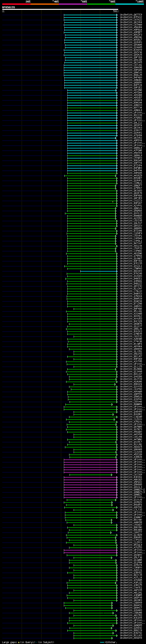This screenshot has height=644, width=146.
Task: Click the UniRef100_Q8NBZ7-3 entry
Action: pos(132,492)
